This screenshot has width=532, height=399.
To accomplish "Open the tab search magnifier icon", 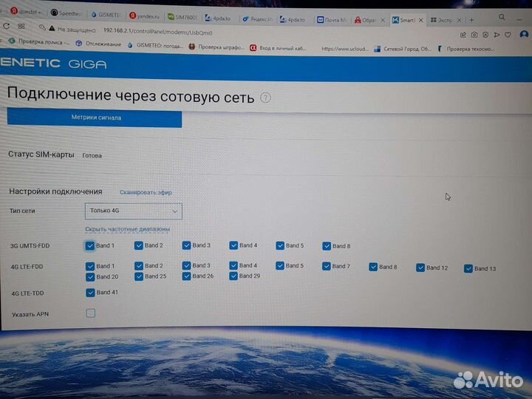I will point(502,17).
